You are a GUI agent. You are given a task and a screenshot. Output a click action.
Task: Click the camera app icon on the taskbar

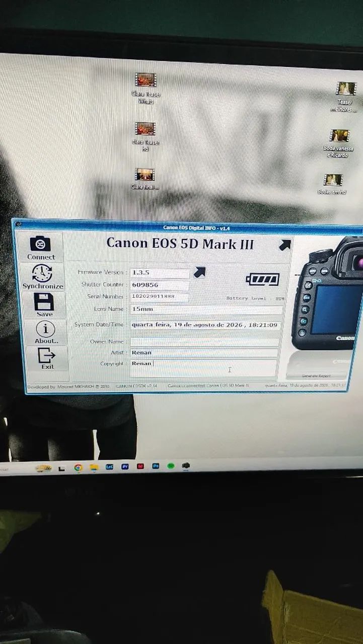[186, 465]
